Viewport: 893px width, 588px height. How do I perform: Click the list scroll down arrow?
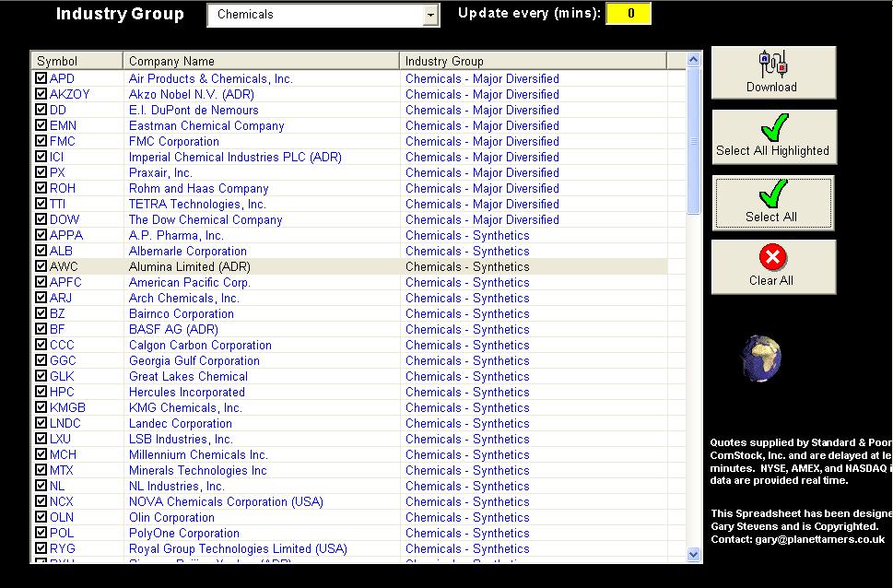click(x=694, y=554)
